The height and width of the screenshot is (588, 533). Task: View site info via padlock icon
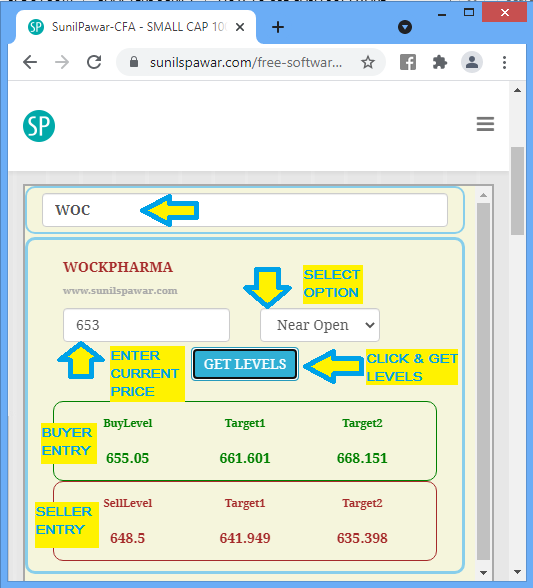coord(134,62)
